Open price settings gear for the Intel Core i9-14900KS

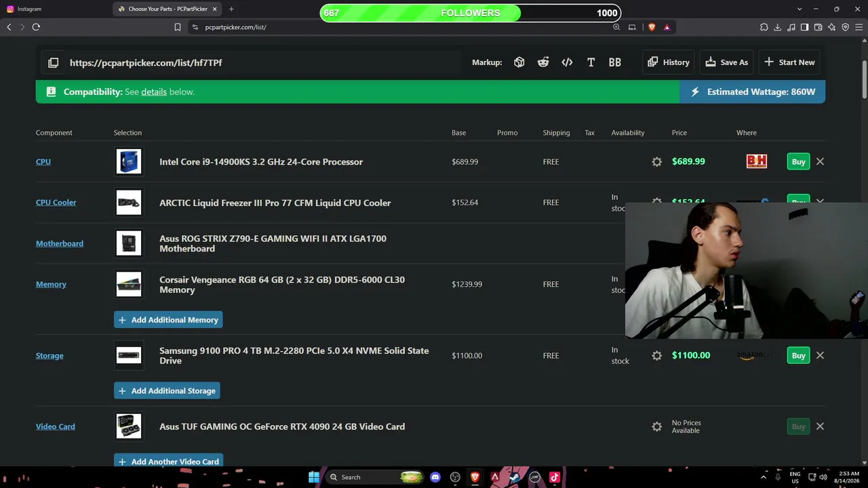pyautogui.click(x=656, y=162)
